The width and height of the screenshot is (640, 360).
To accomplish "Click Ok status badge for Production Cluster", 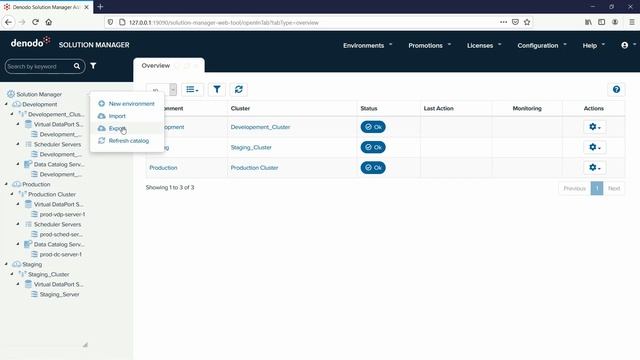I will [x=373, y=168].
